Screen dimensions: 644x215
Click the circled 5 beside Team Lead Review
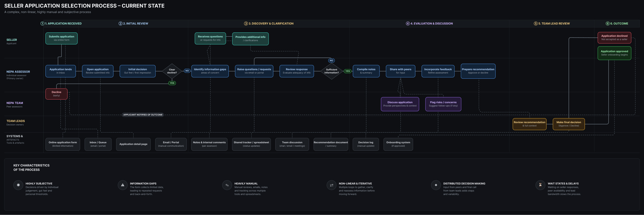point(536,23)
